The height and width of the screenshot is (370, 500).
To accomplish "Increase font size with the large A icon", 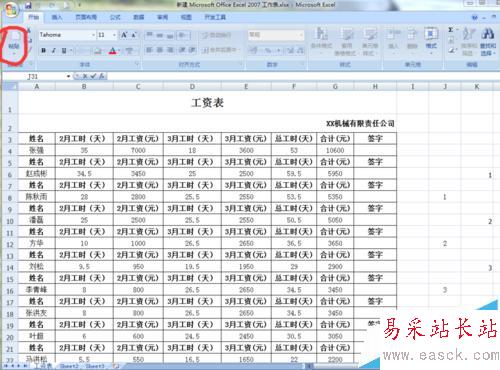I will point(124,35).
